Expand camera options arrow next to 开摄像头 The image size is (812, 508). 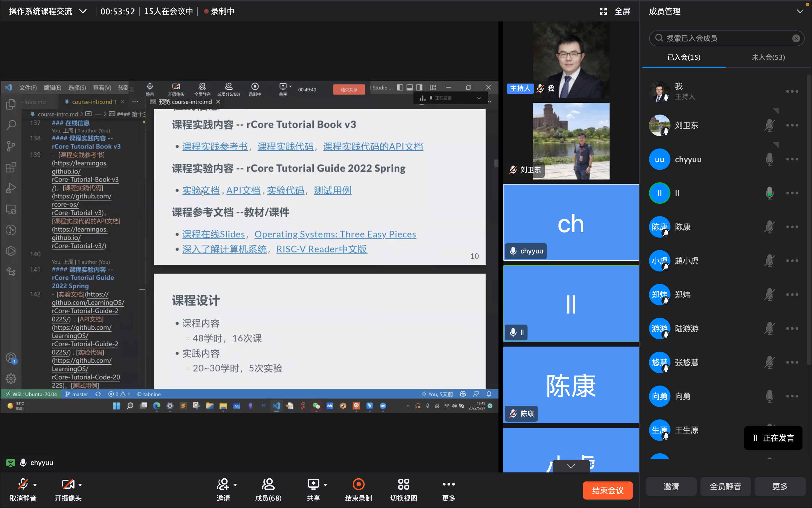coord(80,485)
